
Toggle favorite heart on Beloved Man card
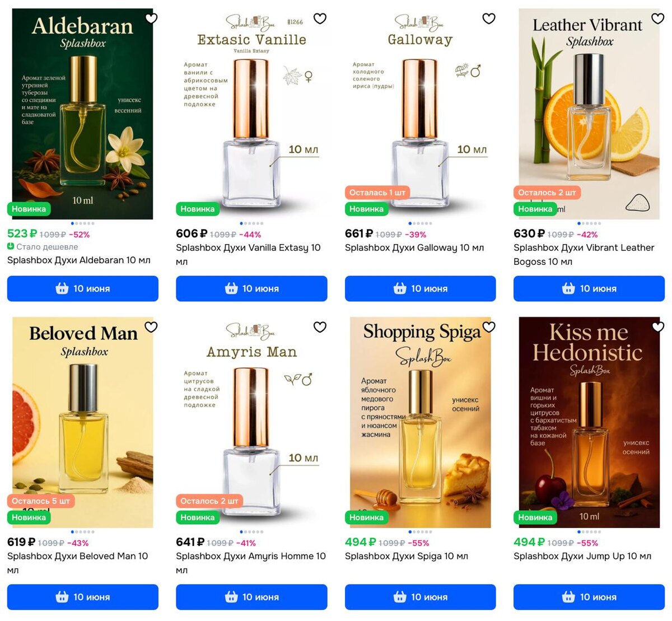(151, 327)
